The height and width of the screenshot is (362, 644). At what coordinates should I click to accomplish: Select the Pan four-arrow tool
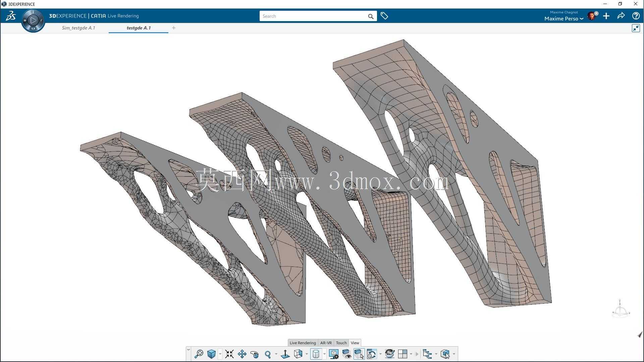point(242,354)
